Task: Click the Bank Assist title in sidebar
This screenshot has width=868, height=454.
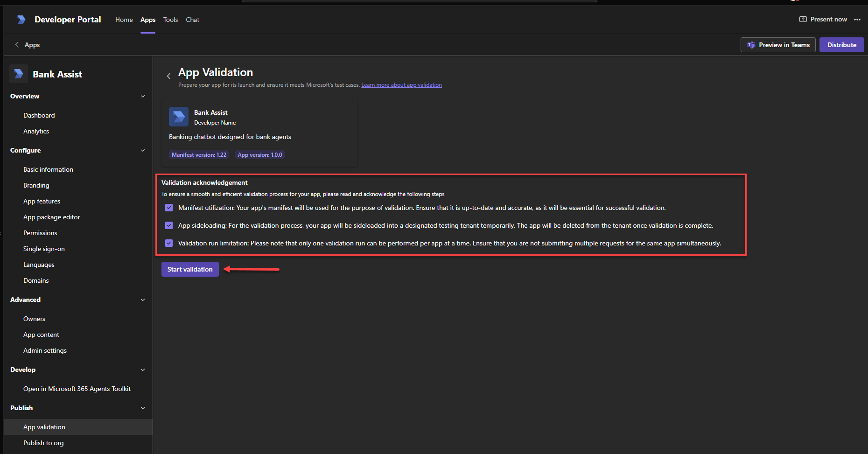Action: [x=57, y=74]
